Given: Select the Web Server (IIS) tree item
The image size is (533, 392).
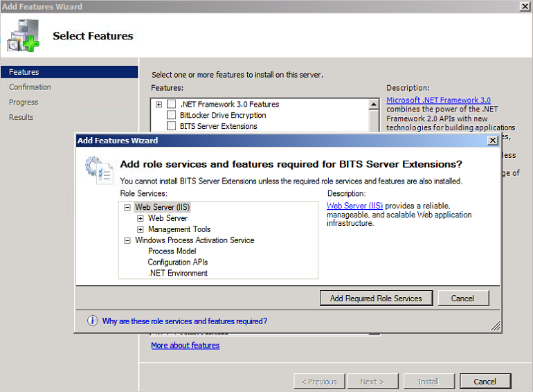Looking at the screenshot, I should [162, 207].
